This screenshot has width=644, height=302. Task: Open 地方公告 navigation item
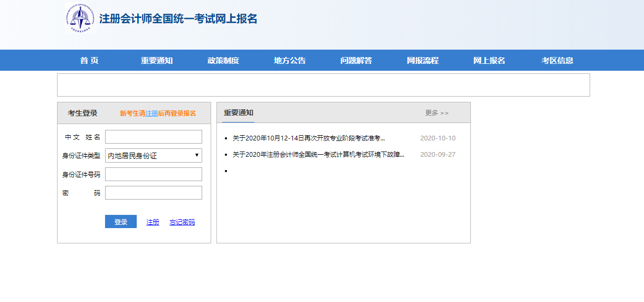click(290, 61)
